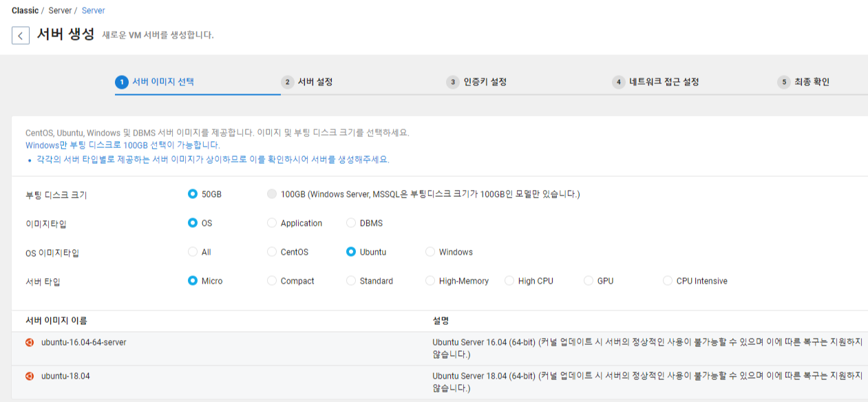Select Windows OS image type
The image size is (868, 402).
430,252
